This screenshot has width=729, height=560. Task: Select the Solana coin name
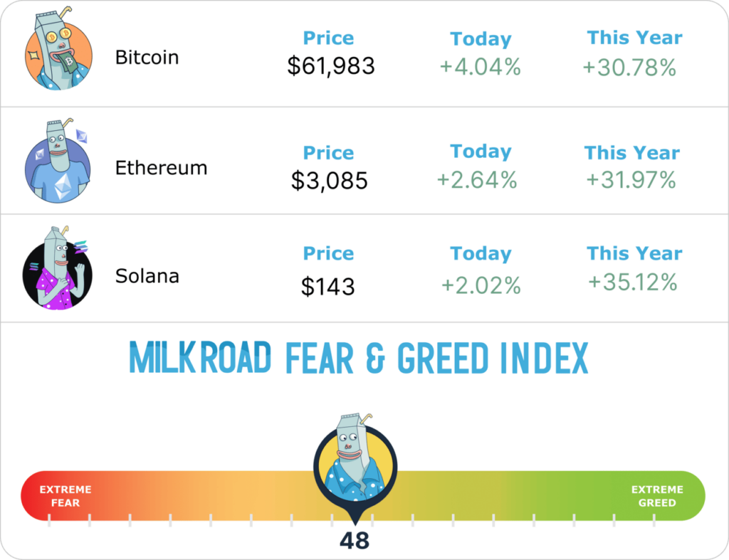point(147,275)
